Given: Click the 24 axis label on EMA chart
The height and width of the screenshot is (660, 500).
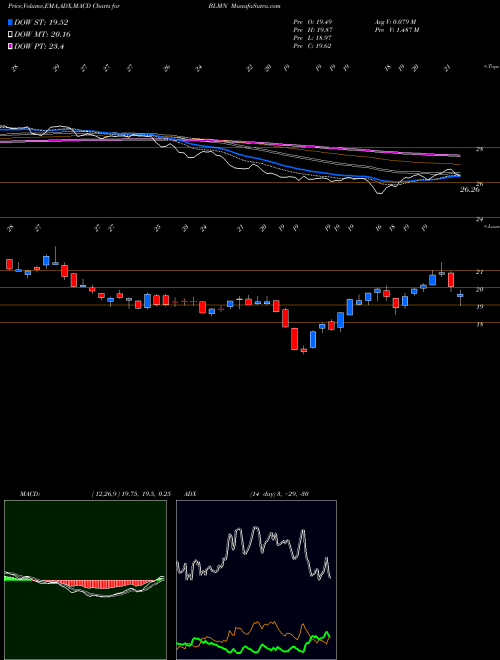Looking at the screenshot, I should pos(479,219).
